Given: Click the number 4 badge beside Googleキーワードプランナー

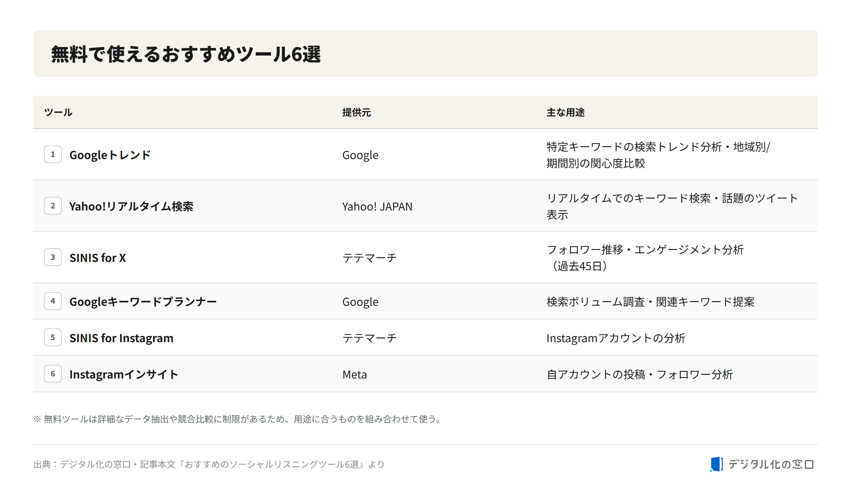Looking at the screenshot, I should point(53,301).
